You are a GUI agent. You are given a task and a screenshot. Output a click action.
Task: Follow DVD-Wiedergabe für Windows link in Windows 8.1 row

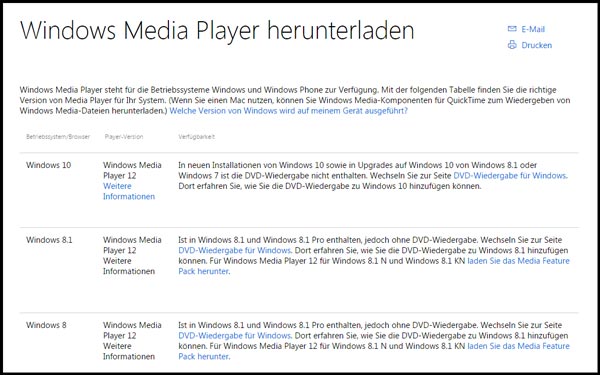(x=235, y=250)
